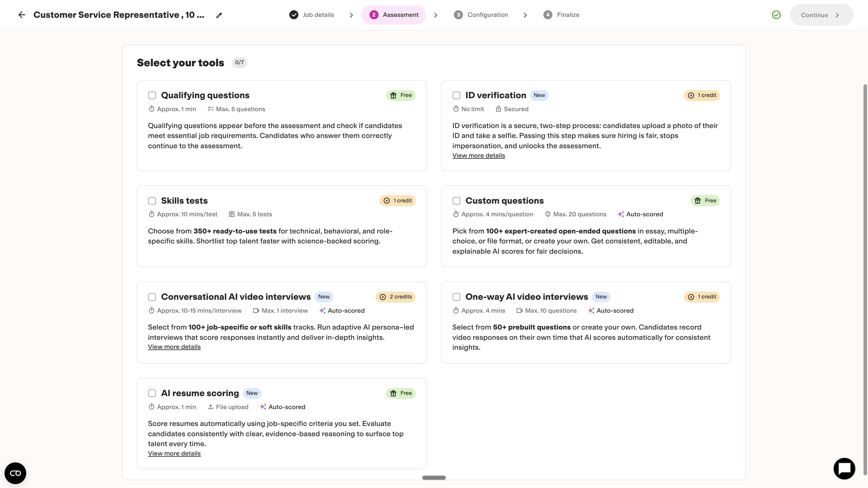Click the Job details completed checkmark icon
Image resolution: width=868 pixels, height=488 pixels.
click(294, 15)
